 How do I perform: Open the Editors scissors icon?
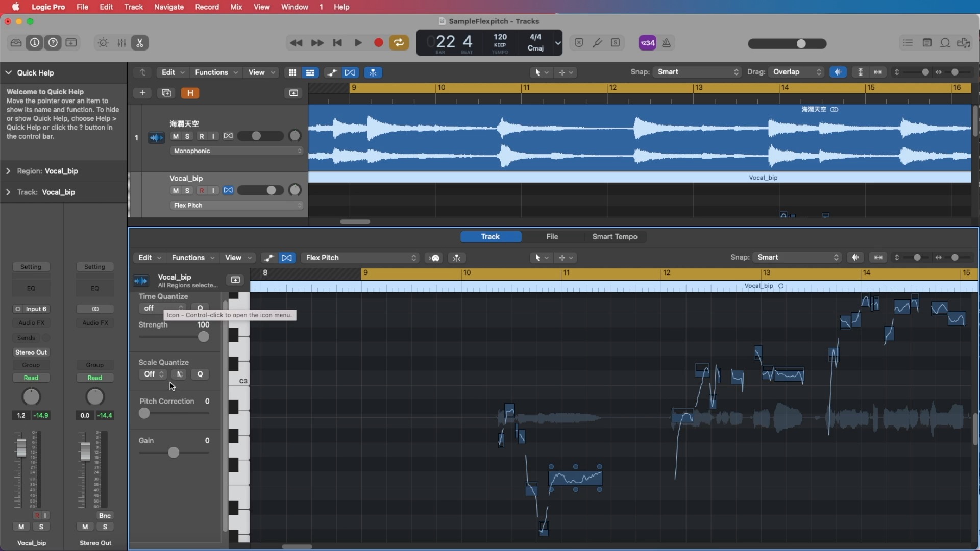140,43
